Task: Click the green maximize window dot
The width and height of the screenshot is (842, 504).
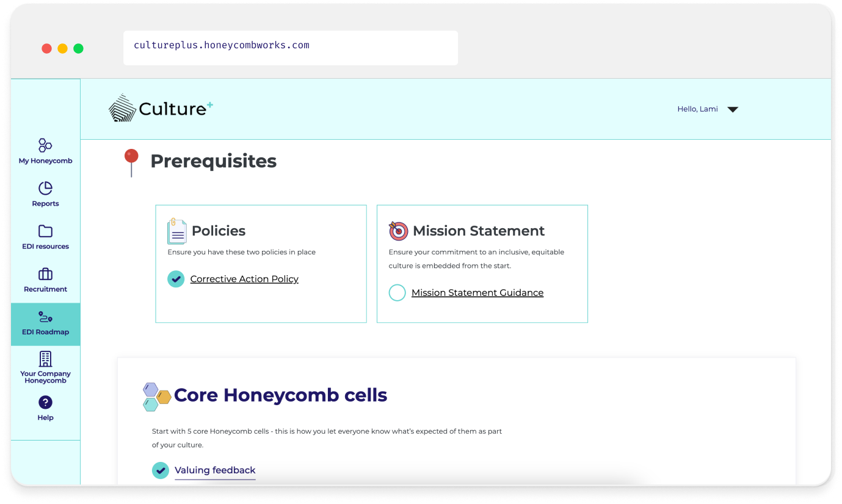Action: click(x=78, y=48)
